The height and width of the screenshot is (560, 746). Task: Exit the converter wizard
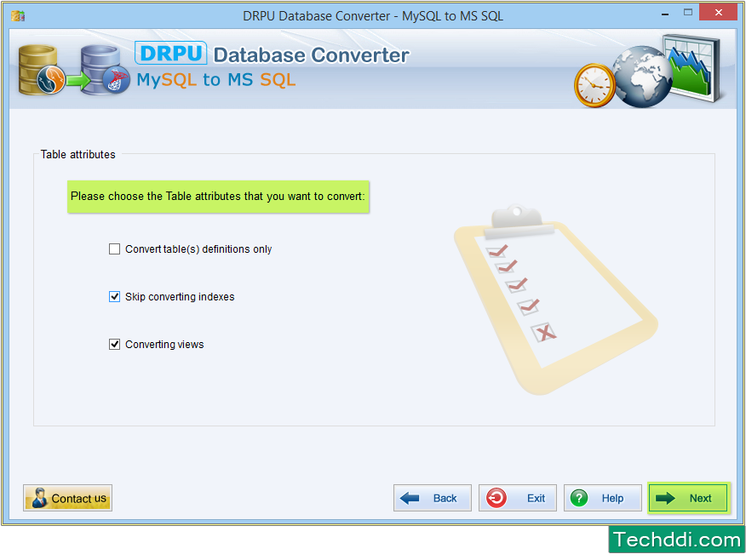[x=517, y=498]
